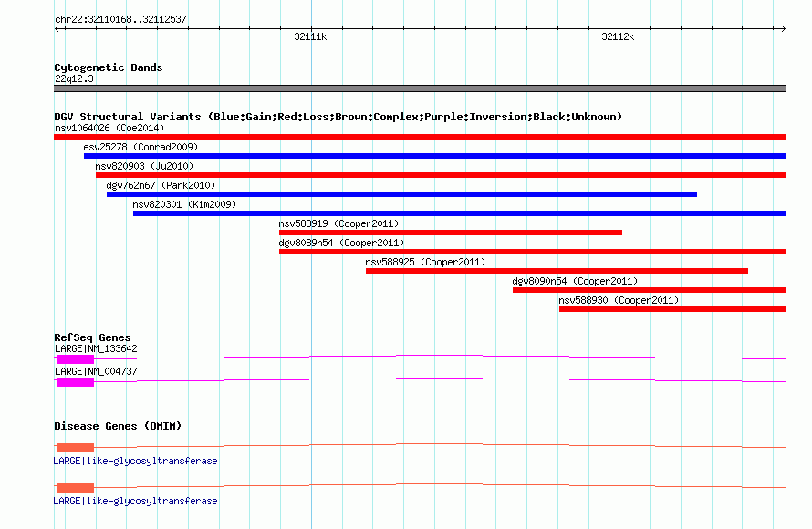Click the 32111k ruler position marker

310,36
